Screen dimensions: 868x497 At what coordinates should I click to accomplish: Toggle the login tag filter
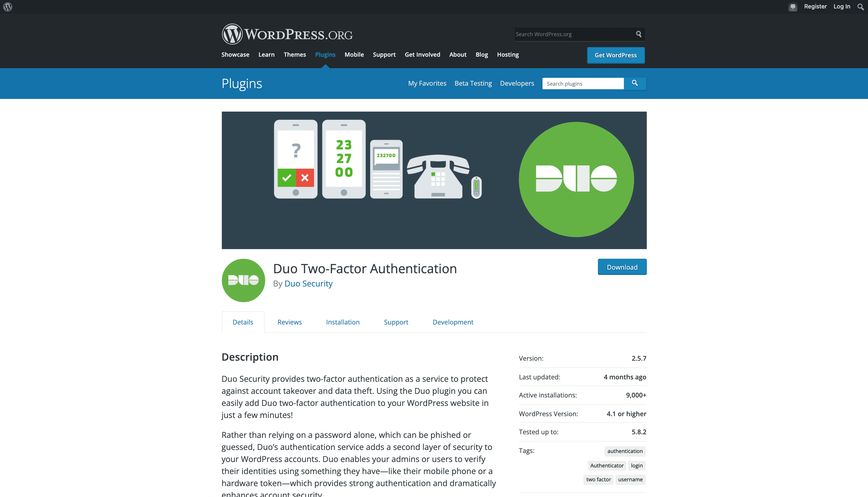637,465
